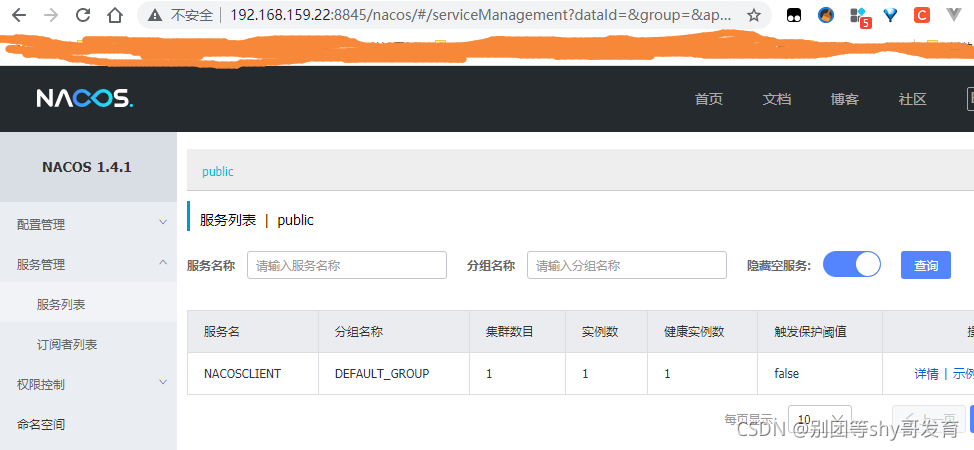Select 订阅者列表 in the sidebar
Screen dimensions: 974x450
88,344
